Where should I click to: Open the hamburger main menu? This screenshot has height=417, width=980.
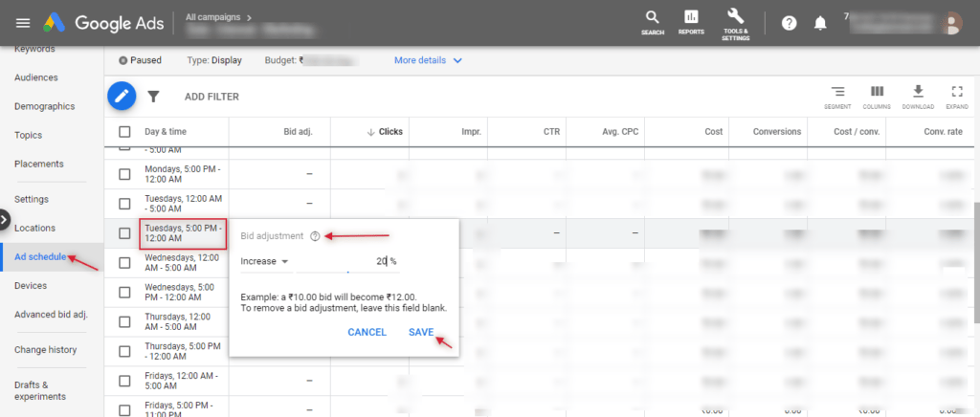pyautogui.click(x=23, y=22)
